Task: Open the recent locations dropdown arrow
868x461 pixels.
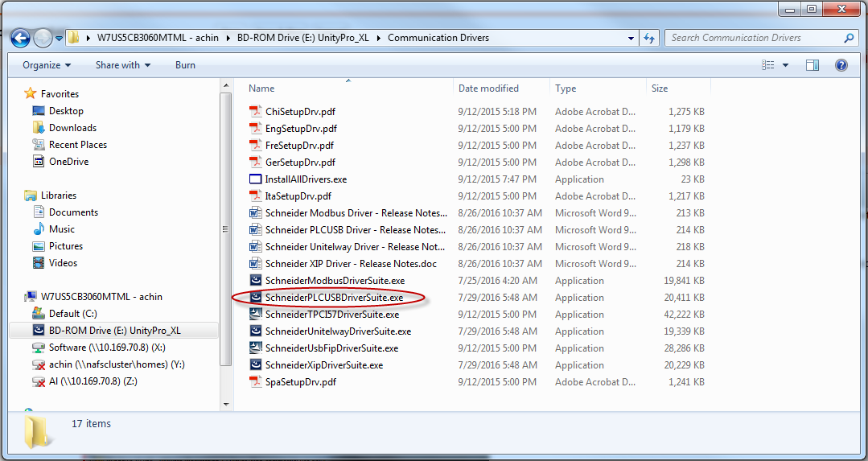Action: pos(59,38)
